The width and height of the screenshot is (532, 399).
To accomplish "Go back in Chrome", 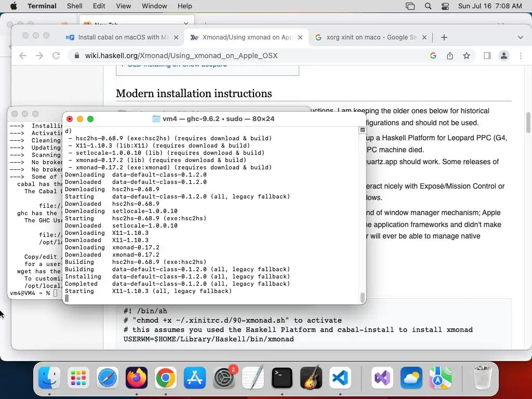I will point(23,56).
